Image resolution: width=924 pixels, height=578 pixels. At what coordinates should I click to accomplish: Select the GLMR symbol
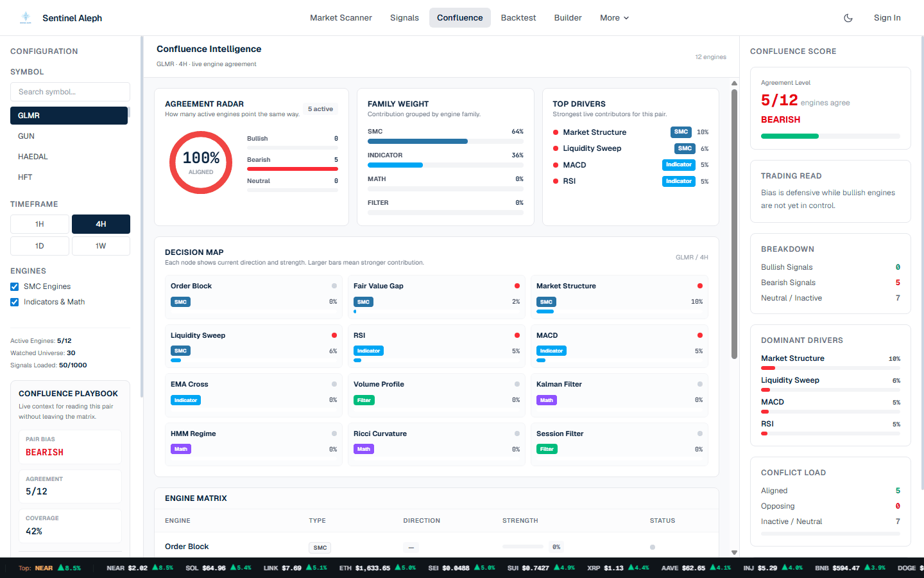pos(69,116)
